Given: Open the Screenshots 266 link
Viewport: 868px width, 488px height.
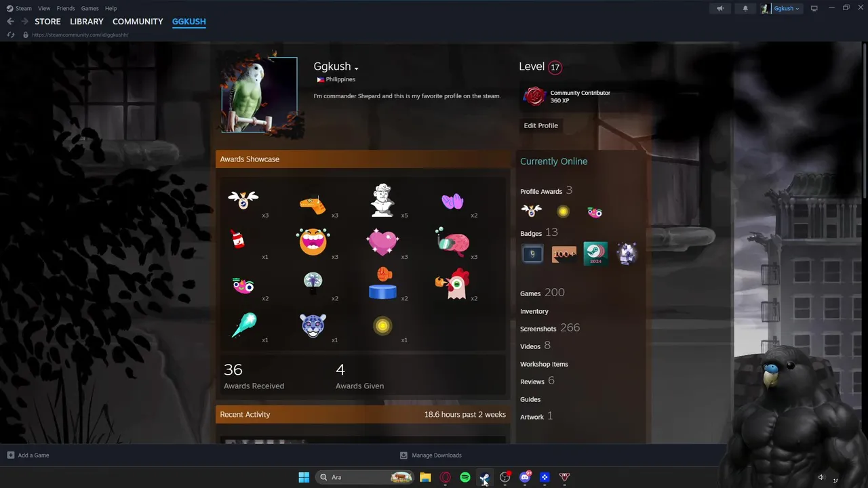Looking at the screenshot, I should click(x=550, y=328).
